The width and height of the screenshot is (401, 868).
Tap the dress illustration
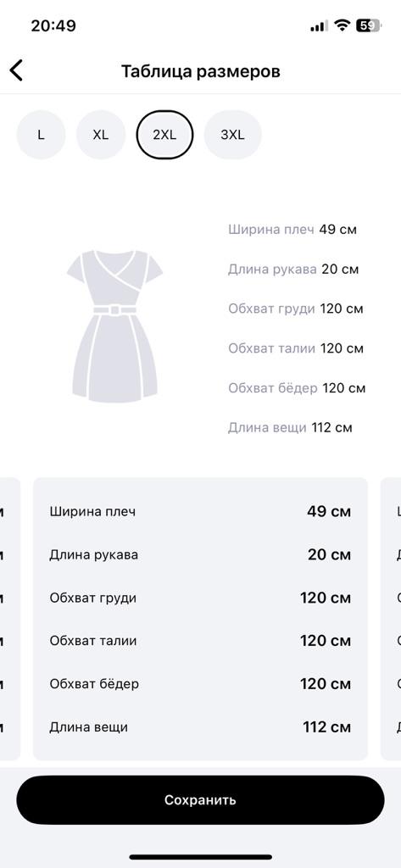(114, 326)
